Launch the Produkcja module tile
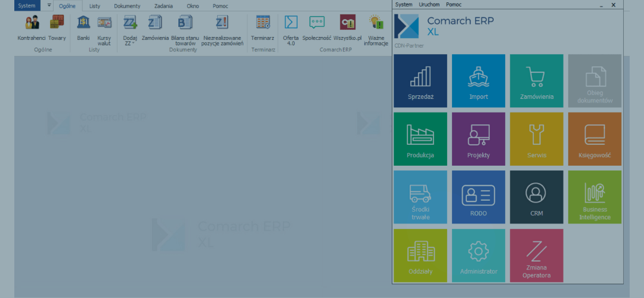The width and height of the screenshot is (644, 298). (x=420, y=139)
